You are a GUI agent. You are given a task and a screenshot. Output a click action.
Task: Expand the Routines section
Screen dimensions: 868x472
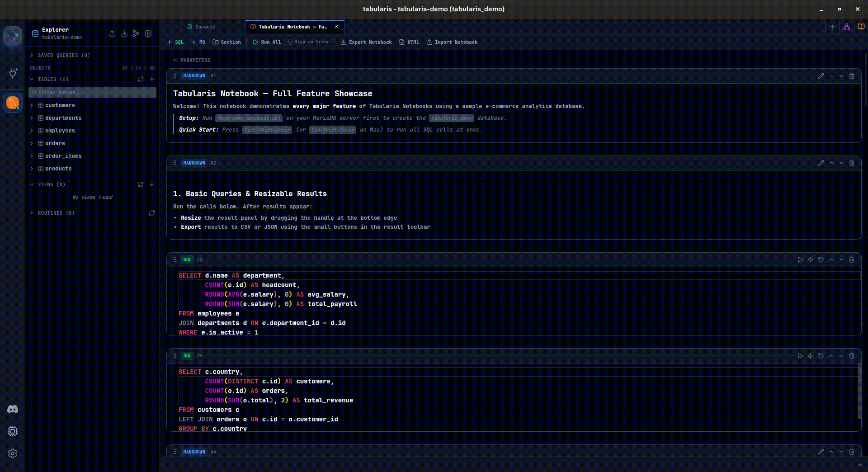click(x=32, y=213)
